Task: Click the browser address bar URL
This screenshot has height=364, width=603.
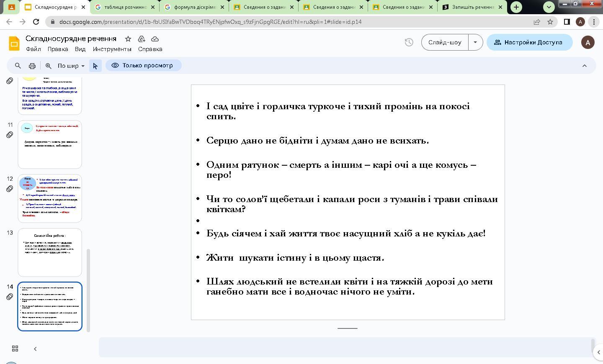Action: pyautogui.click(x=210, y=22)
